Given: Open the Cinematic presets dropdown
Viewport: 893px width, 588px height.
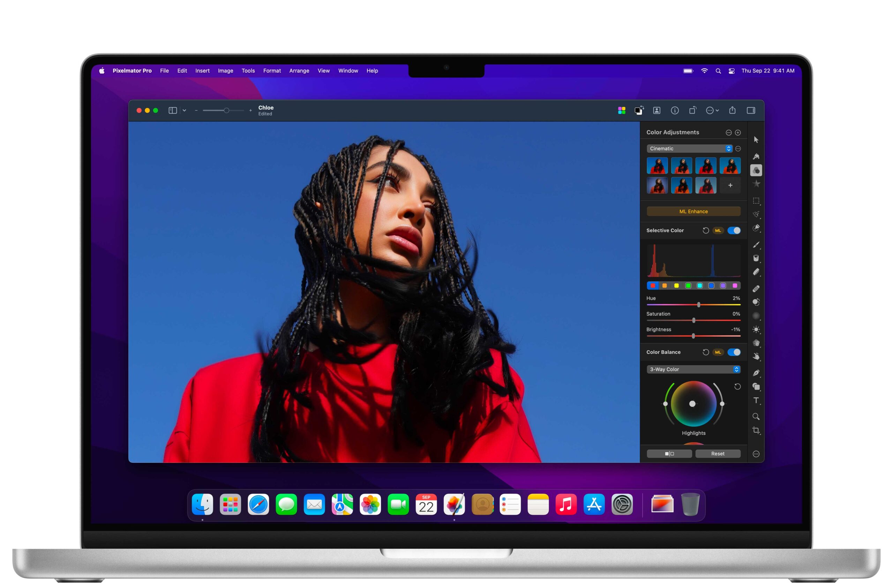Looking at the screenshot, I should [x=689, y=148].
